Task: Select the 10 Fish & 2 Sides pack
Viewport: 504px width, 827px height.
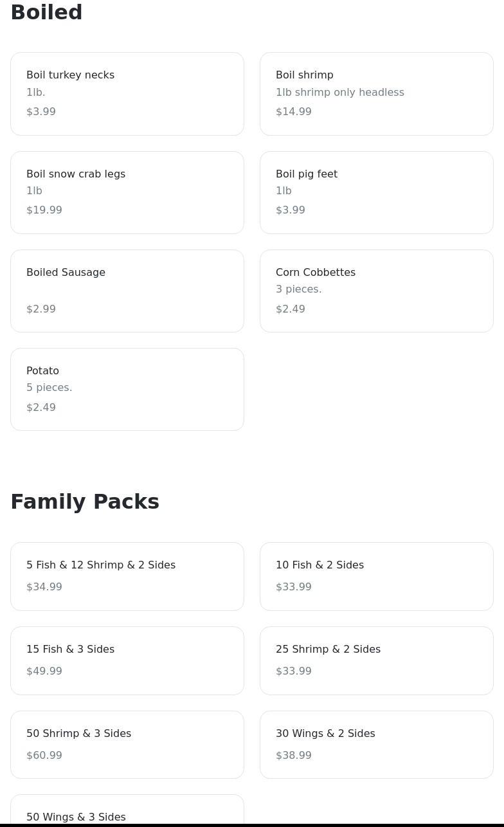Action: [376, 576]
